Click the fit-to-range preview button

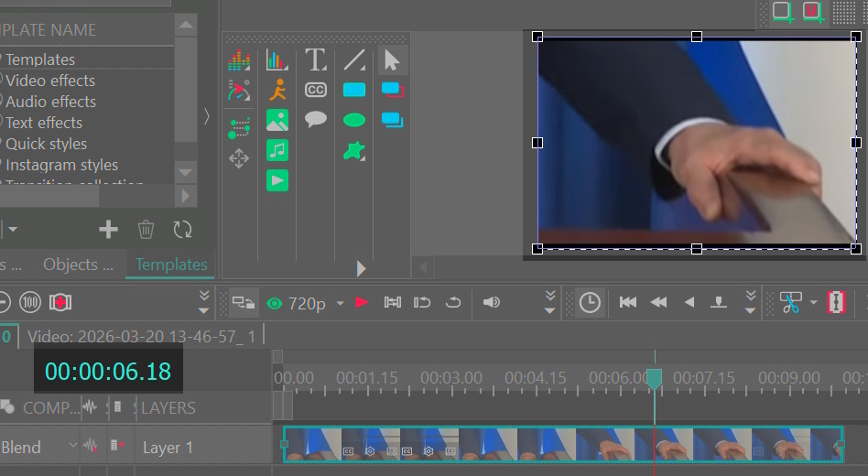point(393,302)
